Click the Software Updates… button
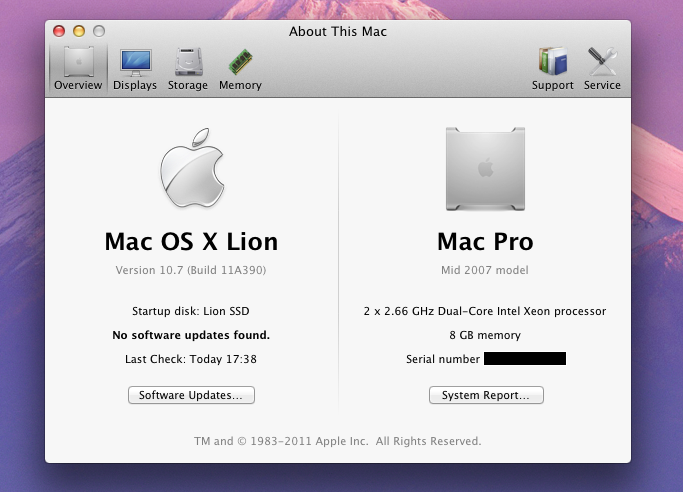The height and width of the screenshot is (492, 683). click(191, 395)
